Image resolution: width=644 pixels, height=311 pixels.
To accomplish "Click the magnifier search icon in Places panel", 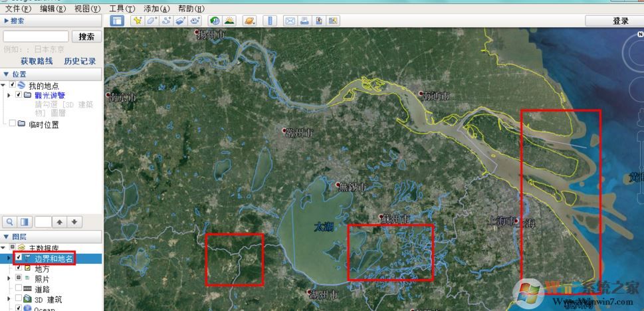I will (x=9, y=222).
